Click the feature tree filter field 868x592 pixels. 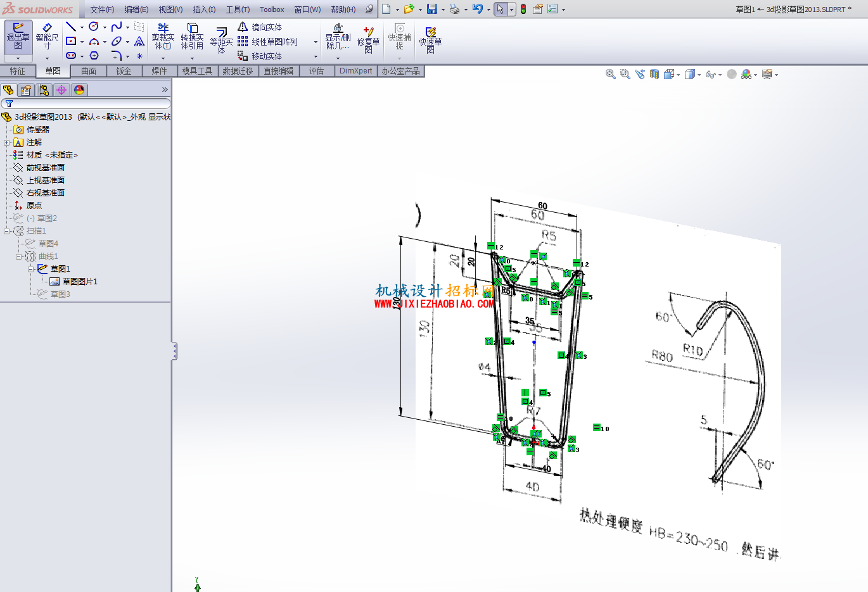86,103
